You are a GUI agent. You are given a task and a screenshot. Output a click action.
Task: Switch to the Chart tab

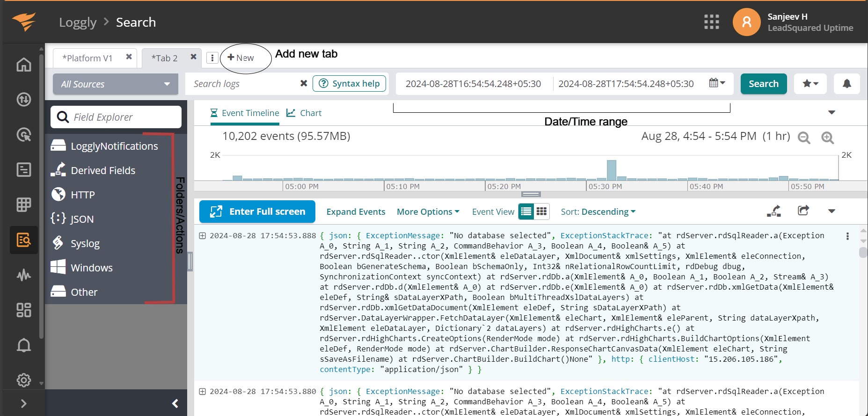(x=304, y=113)
